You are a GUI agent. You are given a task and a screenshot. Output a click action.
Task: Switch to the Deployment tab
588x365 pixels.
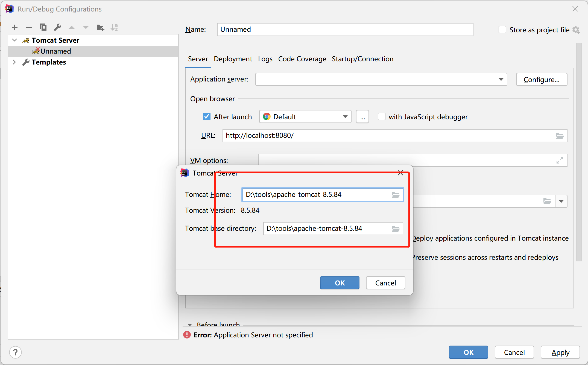point(233,59)
